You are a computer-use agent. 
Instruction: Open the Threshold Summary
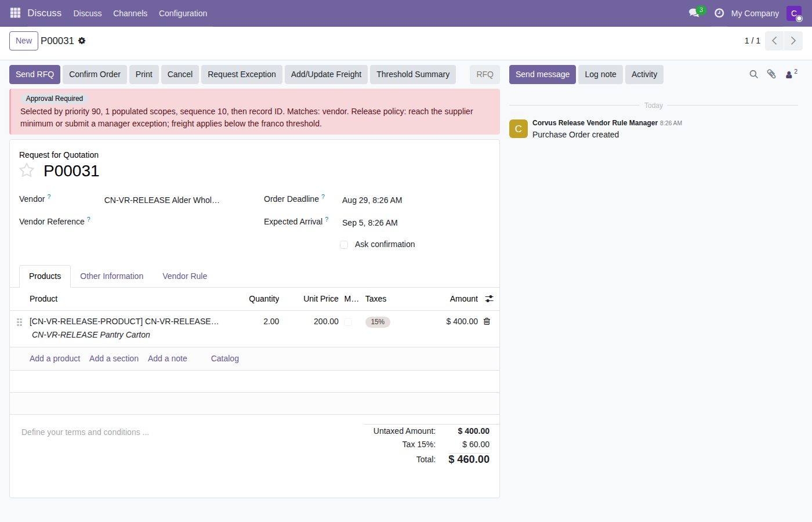(x=413, y=74)
